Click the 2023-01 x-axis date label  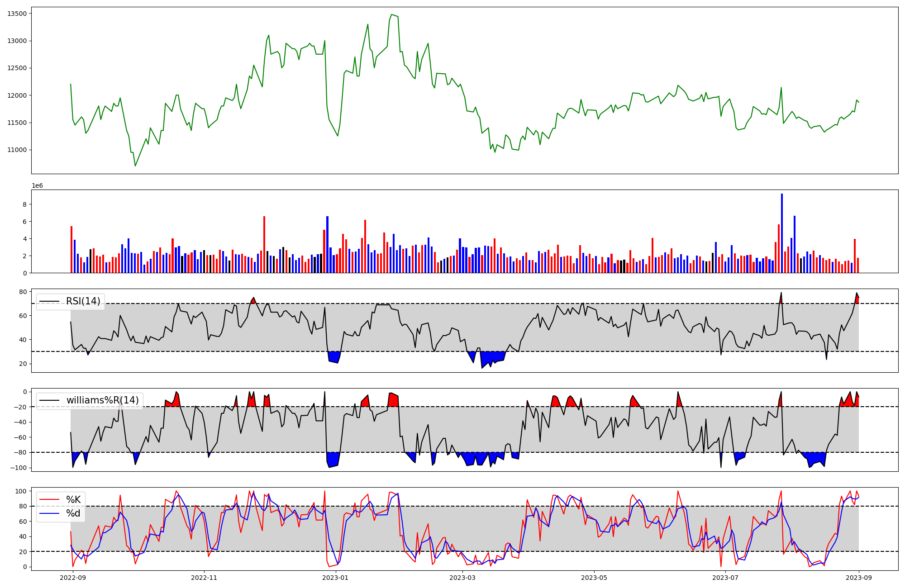tap(336, 578)
